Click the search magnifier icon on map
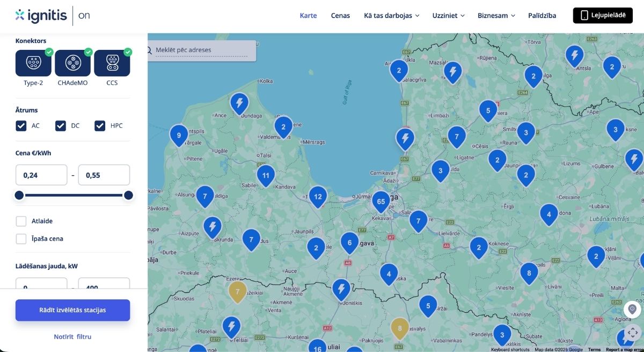The width and height of the screenshot is (644, 352). [x=149, y=51]
